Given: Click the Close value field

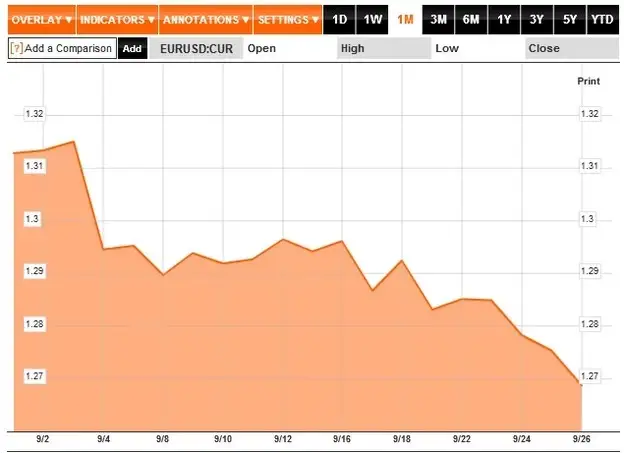Looking at the screenshot, I should click(572, 48).
